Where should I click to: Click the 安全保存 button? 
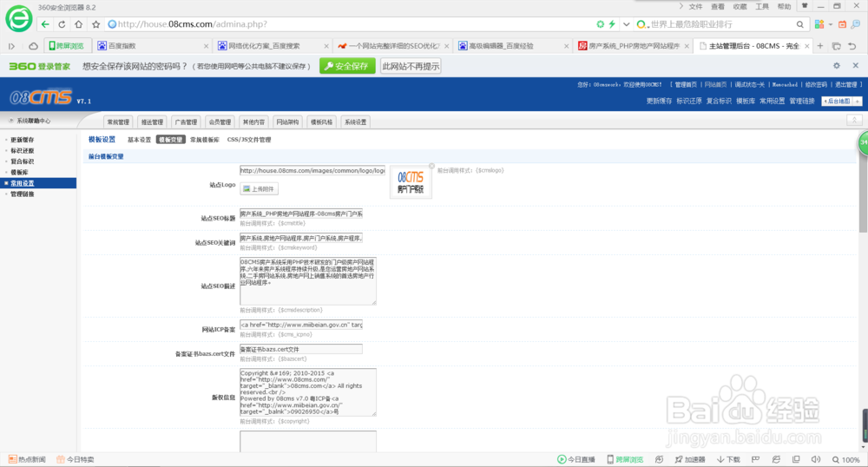tap(347, 66)
